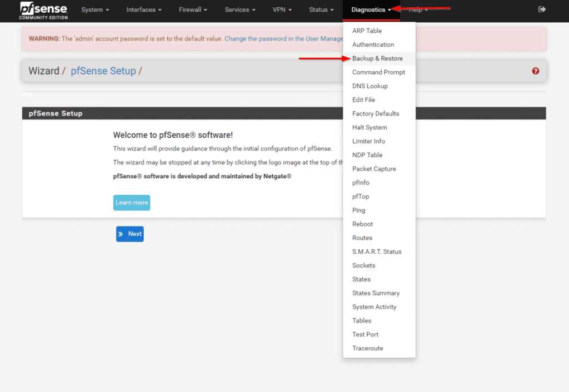The width and height of the screenshot is (569, 392).
Task: Open the Interfaces dropdown menu
Action: (144, 10)
